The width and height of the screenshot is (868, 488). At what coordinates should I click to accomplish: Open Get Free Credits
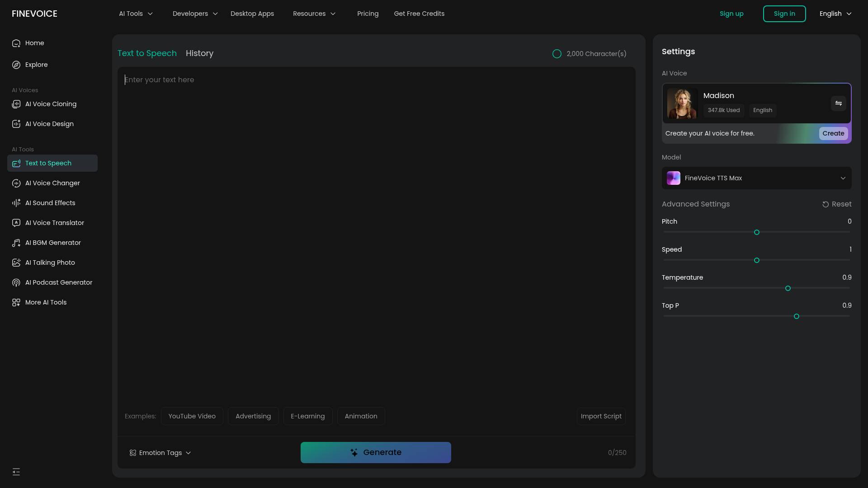point(419,14)
